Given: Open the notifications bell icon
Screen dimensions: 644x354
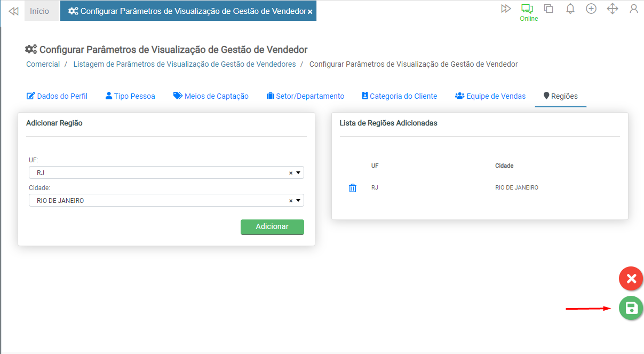Looking at the screenshot, I should tap(570, 9).
